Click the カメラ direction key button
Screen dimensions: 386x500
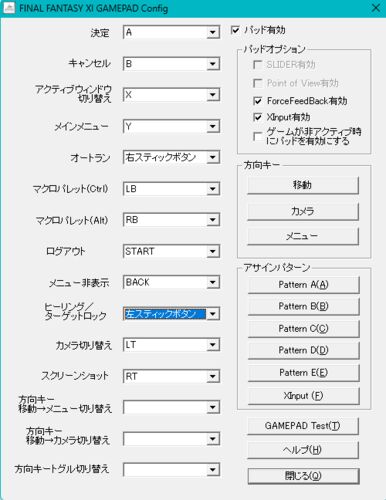pos(303,211)
